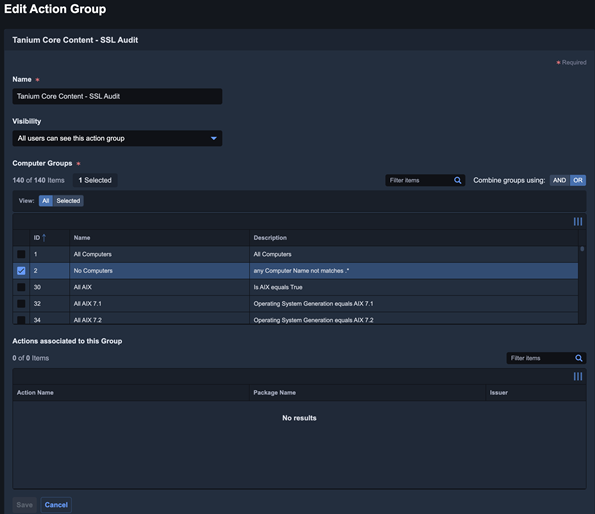The width and height of the screenshot is (595, 514).
Task: Check the All AIX 7.2 row checkbox
Action: 21,320
